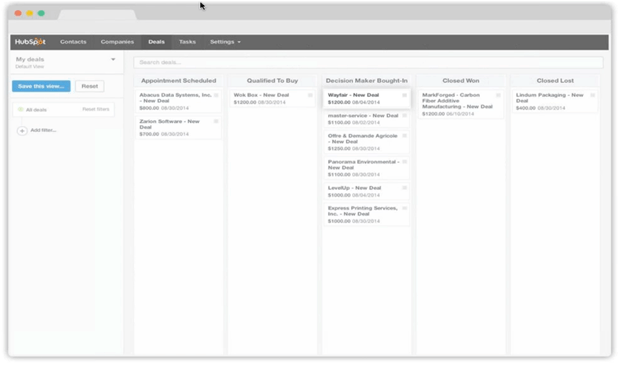
Task: Click the Decision Maker Bought-In column header
Action: click(x=367, y=80)
